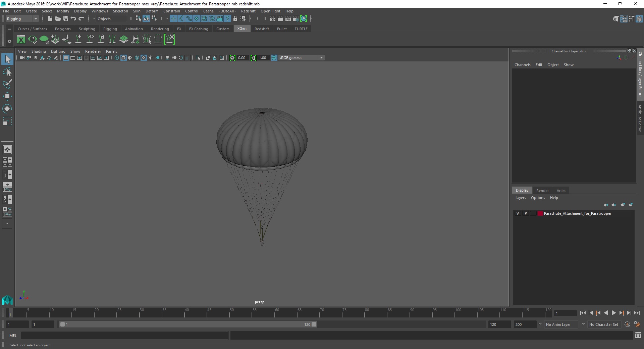Click the MEL command input field
This screenshot has height=349, width=644.
pyautogui.click(x=125, y=335)
